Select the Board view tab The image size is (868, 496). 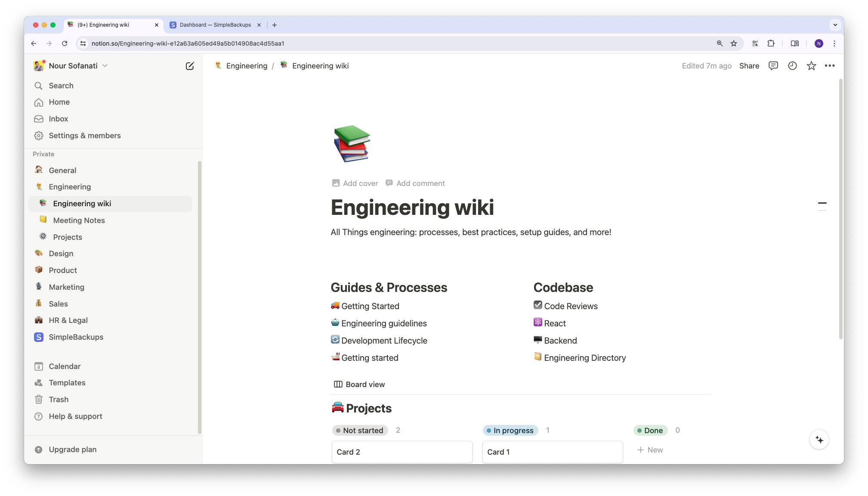359,384
